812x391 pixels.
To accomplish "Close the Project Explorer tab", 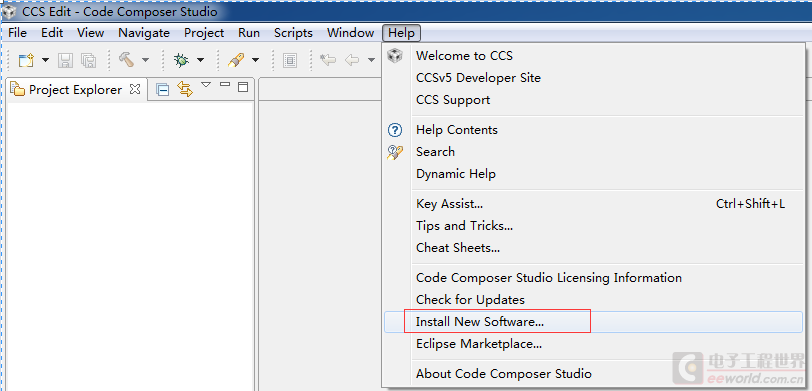I will pyautogui.click(x=135, y=89).
